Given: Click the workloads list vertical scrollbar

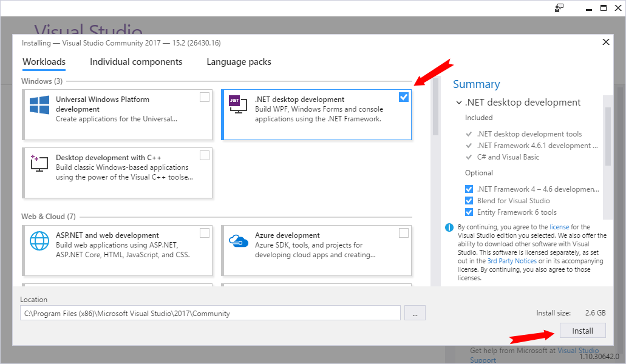Looking at the screenshot, I should pyautogui.click(x=435, y=107).
